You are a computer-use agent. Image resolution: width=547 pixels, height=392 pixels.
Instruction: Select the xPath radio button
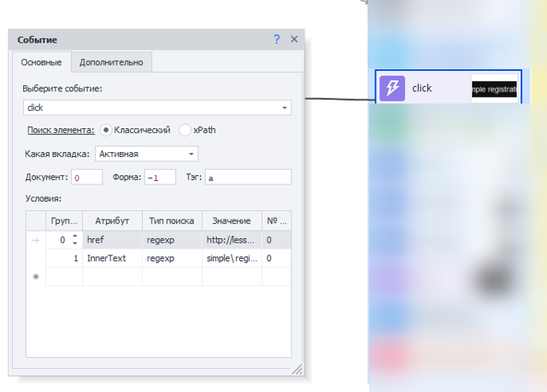point(185,130)
